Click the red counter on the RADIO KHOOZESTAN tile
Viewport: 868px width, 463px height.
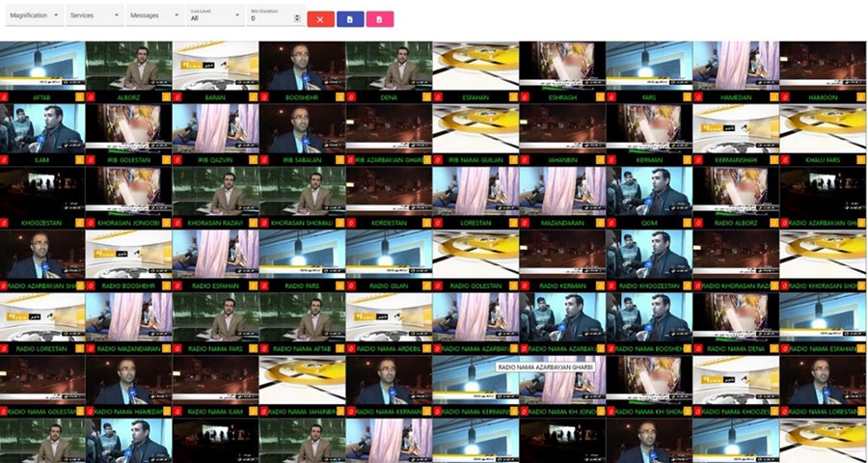pyautogui.click(x=611, y=286)
